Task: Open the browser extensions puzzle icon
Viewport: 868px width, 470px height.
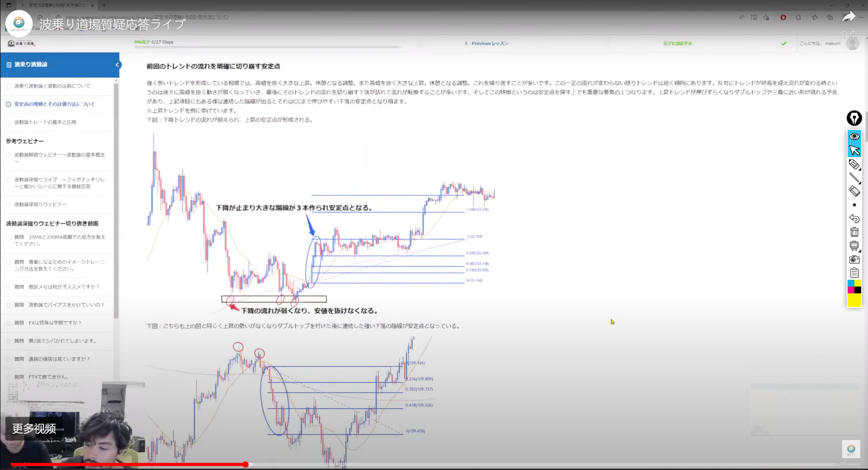Action: [x=799, y=17]
